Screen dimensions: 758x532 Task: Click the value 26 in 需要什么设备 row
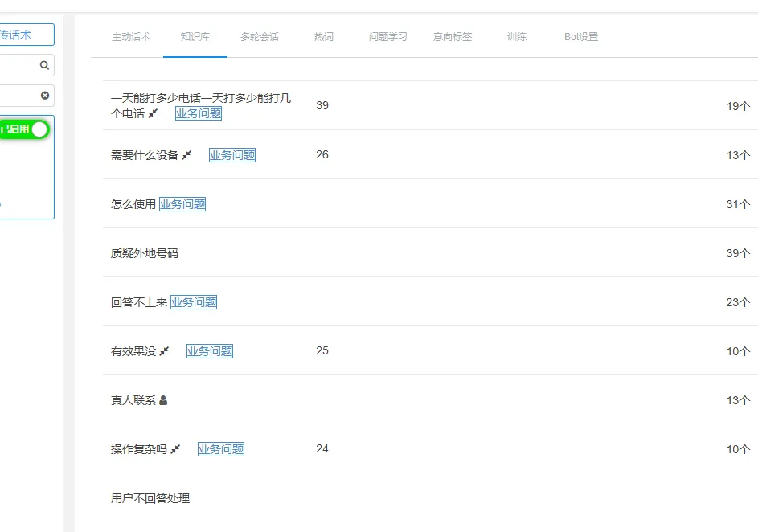tap(322, 154)
